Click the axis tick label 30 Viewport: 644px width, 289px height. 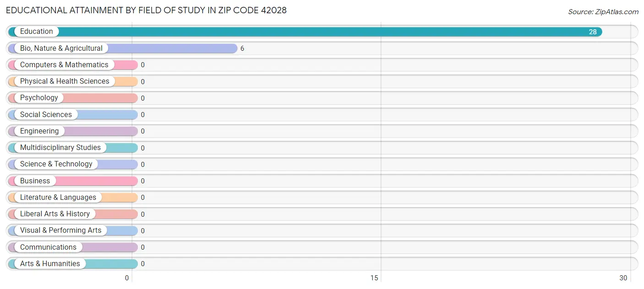(x=623, y=278)
